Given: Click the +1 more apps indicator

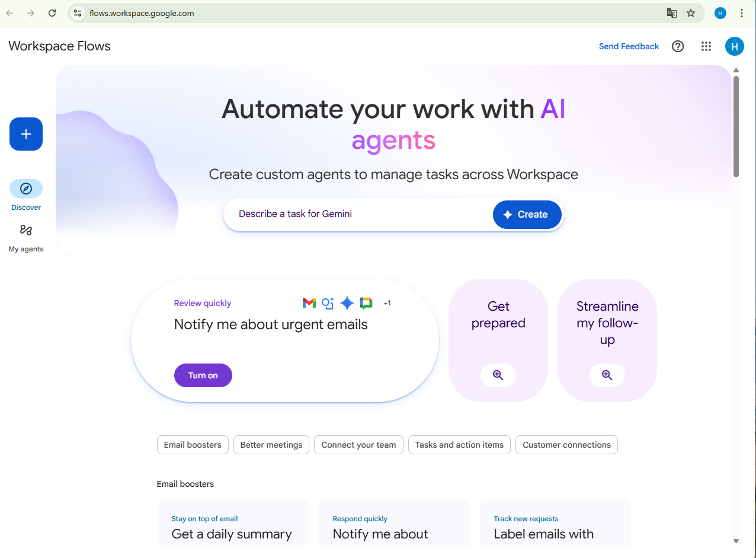Looking at the screenshot, I should (x=387, y=303).
